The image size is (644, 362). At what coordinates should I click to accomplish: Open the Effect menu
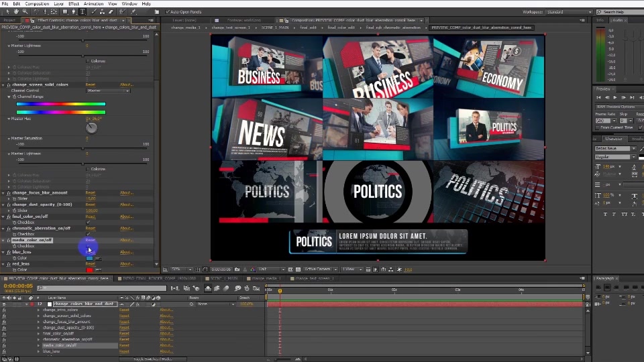click(74, 4)
